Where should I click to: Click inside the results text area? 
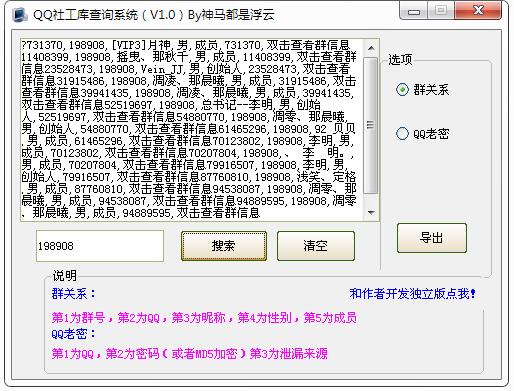[192, 129]
